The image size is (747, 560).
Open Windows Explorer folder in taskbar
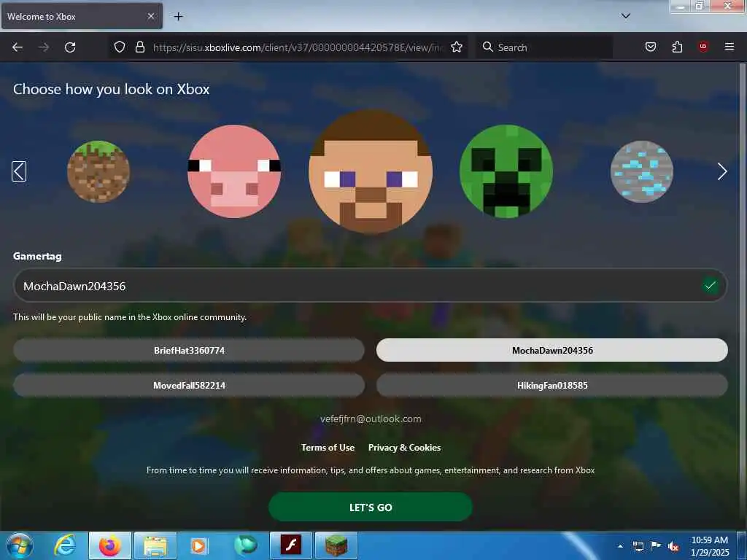tap(155, 545)
